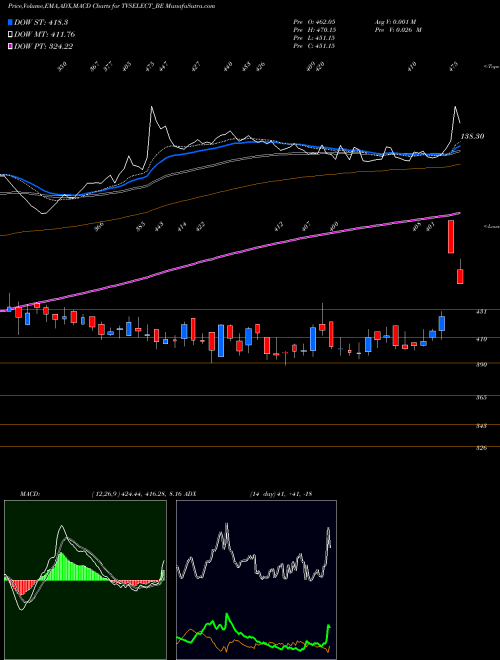Click the tall spike peak at right of price line
The height and width of the screenshot is (660, 500).
(455, 107)
